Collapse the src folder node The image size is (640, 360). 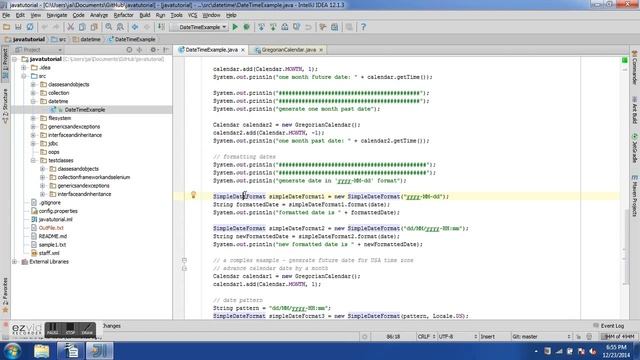coord(24,76)
